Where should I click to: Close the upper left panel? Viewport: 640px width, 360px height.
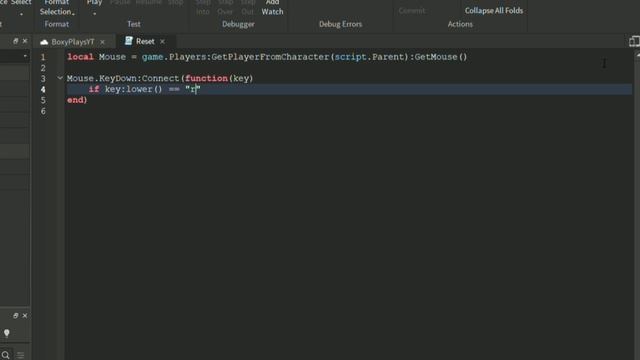point(25,41)
